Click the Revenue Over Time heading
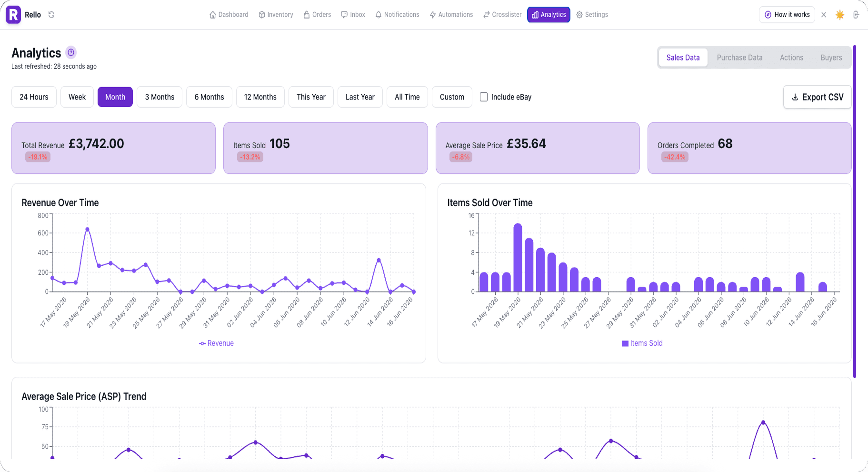868x472 pixels. (x=60, y=203)
